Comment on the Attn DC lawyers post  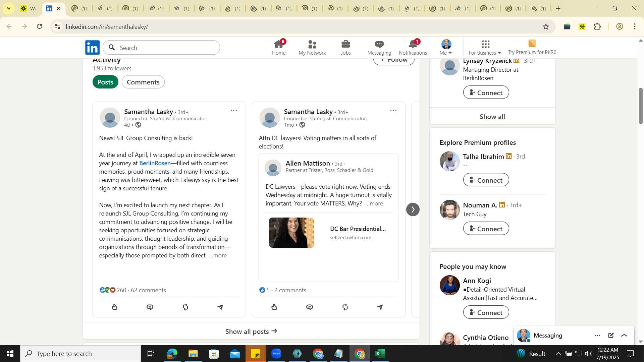tap(310, 307)
